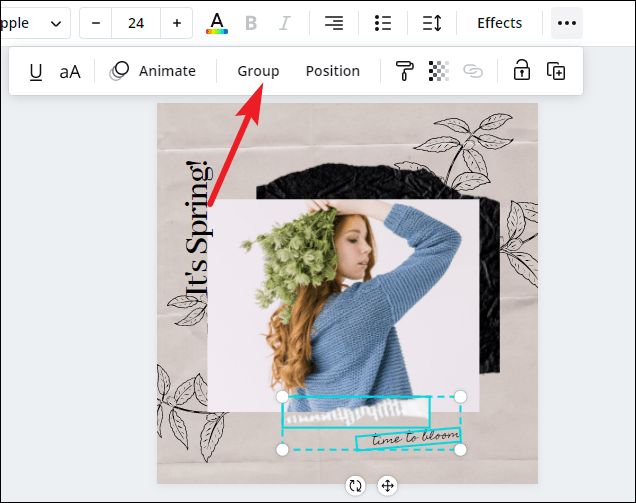This screenshot has width=636, height=503.
Task: Toggle bold formatting
Action: (x=251, y=23)
